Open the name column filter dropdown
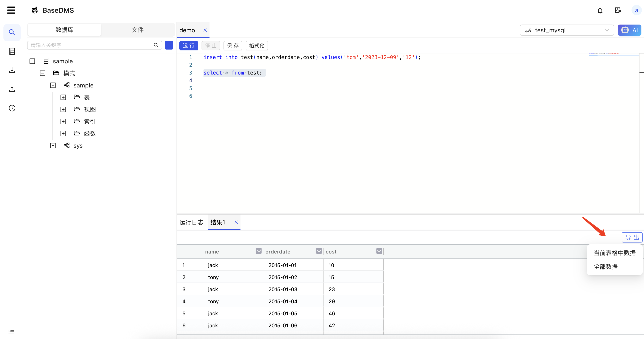The height and width of the screenshot is (339, 644). point(259,251)
